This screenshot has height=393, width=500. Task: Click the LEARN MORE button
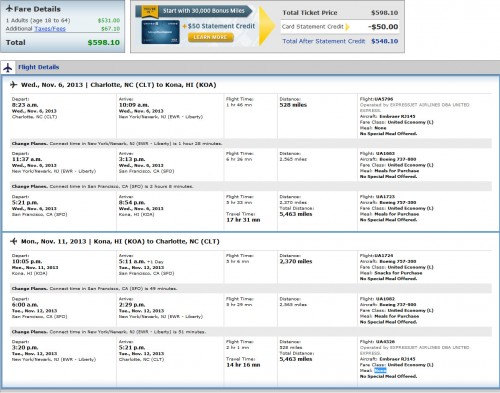pyautogui.click(x=210, y=37)
